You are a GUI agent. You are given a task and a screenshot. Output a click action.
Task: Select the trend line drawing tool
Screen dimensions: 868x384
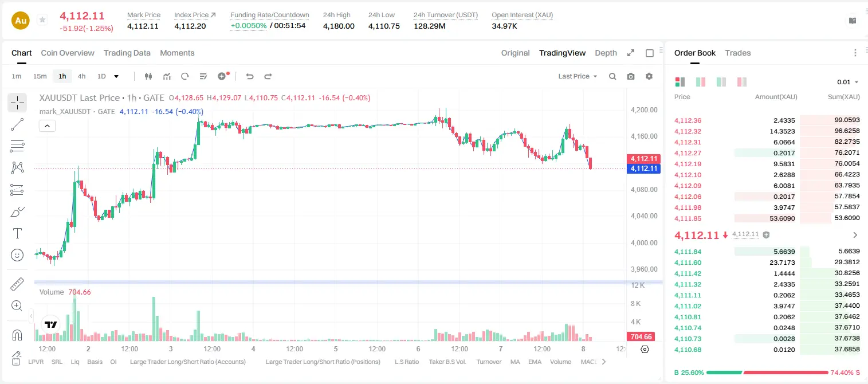point(17,124)
